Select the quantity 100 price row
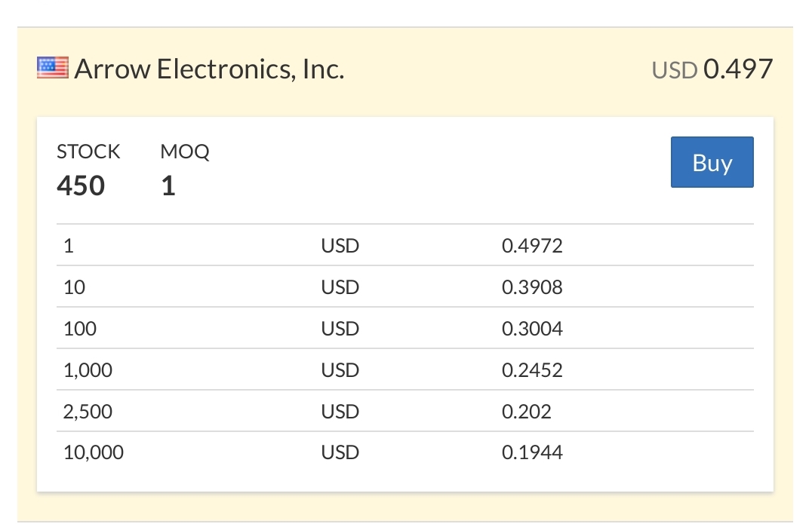Viewport: 812px width, 524px height. pyautogui.click(x=405, y=328)
